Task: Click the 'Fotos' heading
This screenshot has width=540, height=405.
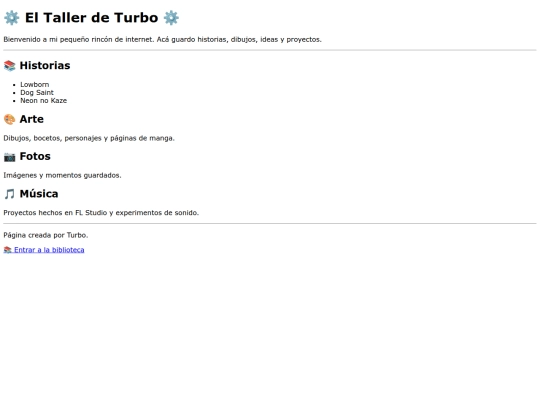Action: (35, 156)
